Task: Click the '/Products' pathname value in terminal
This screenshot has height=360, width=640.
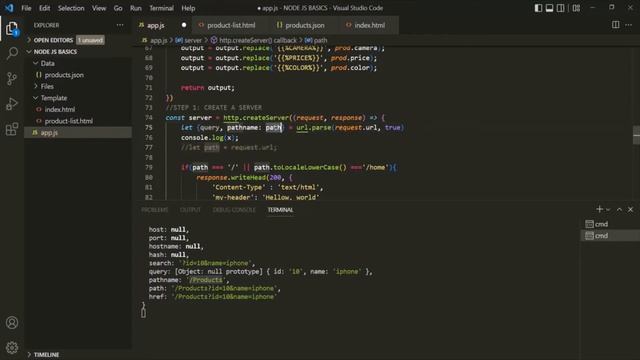Action: pos(206,280)
